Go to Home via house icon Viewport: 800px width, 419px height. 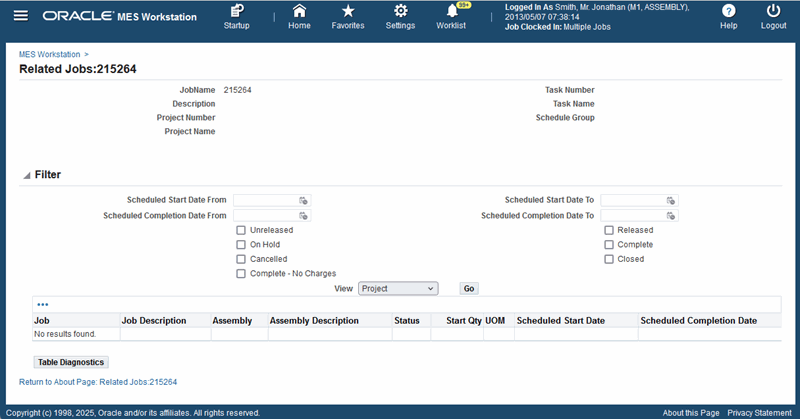point(299,17)
